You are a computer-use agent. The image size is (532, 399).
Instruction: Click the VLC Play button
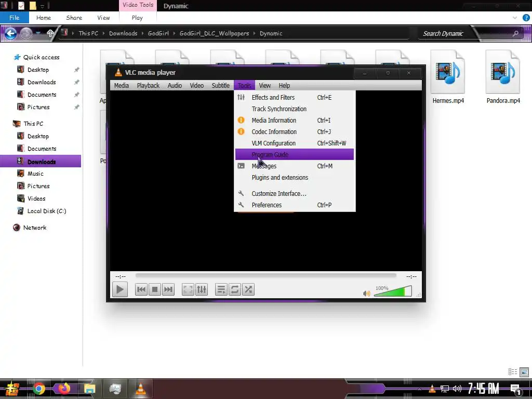[120, 289]
